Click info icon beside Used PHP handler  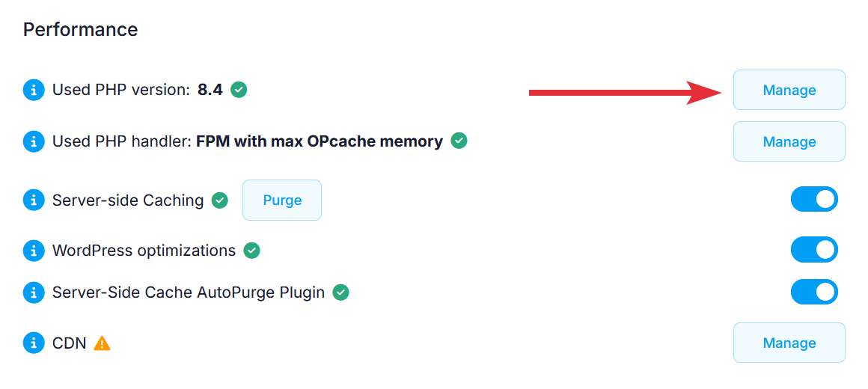pos(34,141)
